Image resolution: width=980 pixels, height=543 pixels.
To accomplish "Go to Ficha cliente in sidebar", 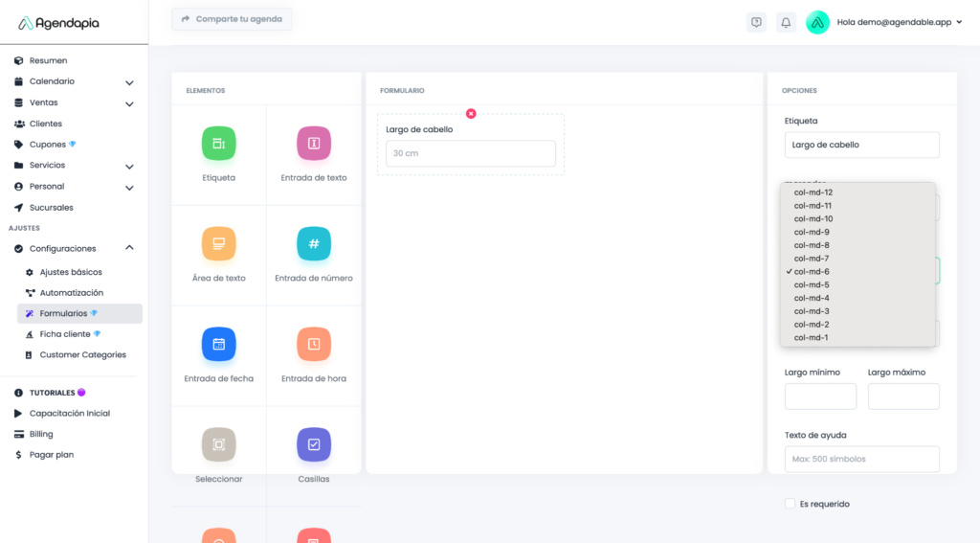I will (65, 334).
